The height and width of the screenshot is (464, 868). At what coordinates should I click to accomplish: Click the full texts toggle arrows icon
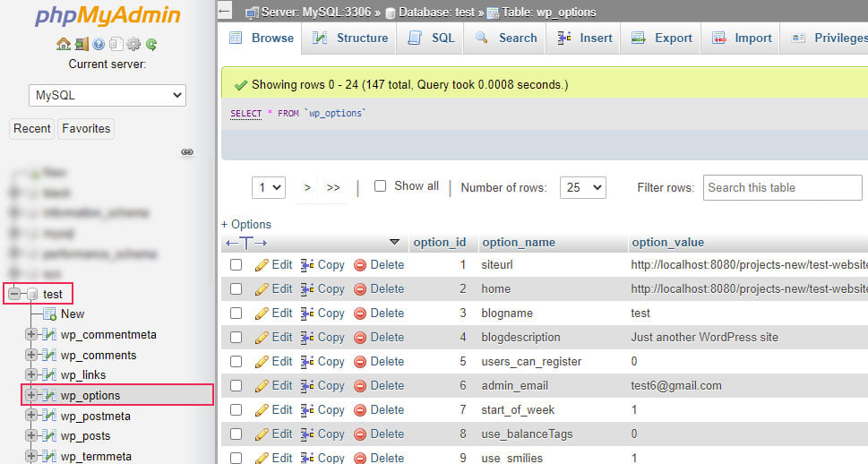246,243
